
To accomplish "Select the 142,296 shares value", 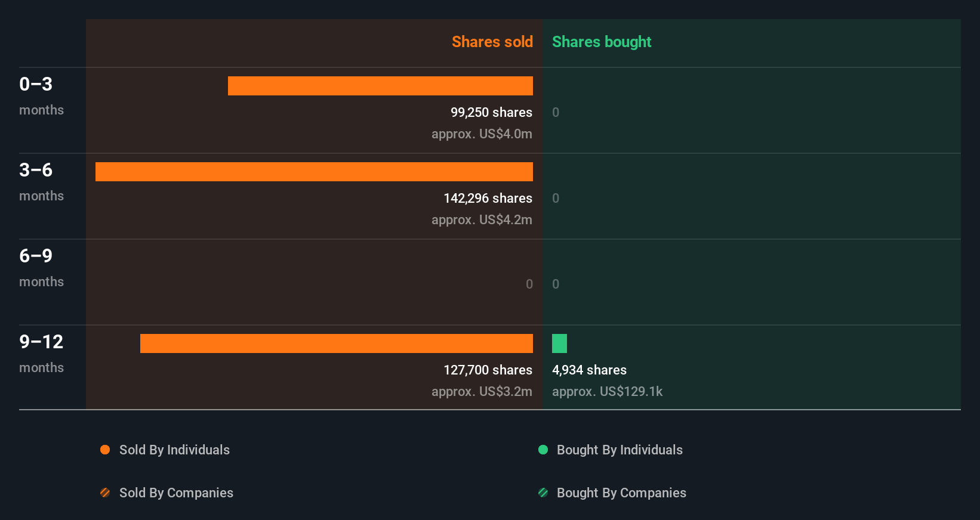I will coord(488,198).
